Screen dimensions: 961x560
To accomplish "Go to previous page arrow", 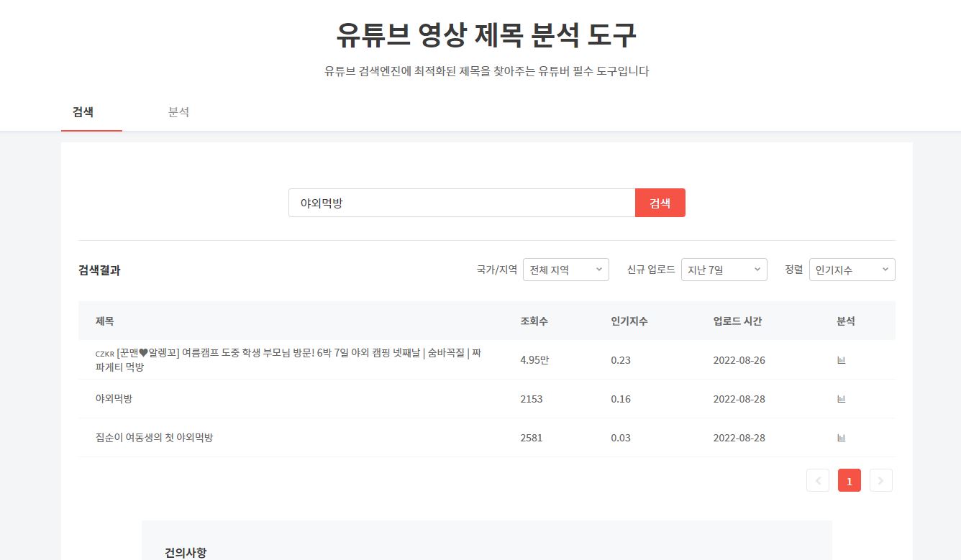I will (818, 481).
